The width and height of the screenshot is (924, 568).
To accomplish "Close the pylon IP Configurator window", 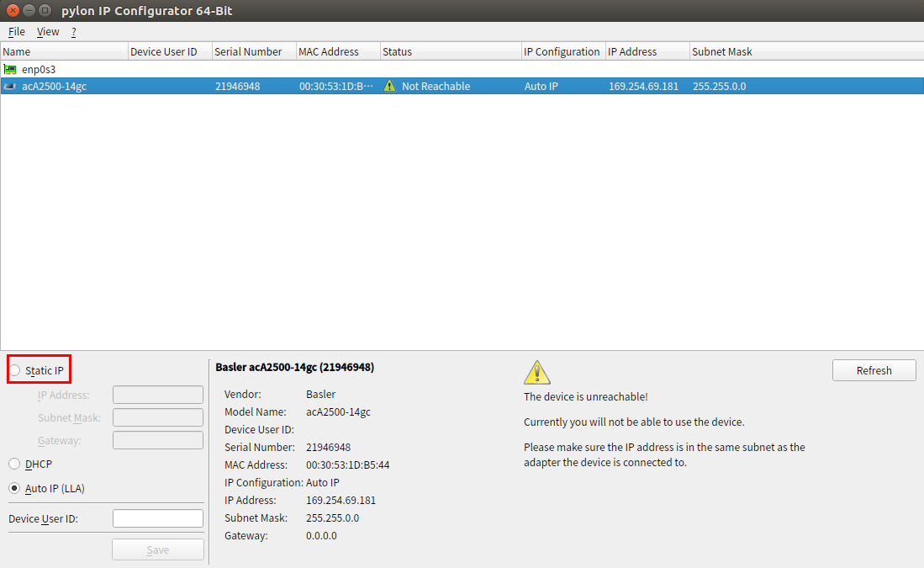I will pos(13,11).
